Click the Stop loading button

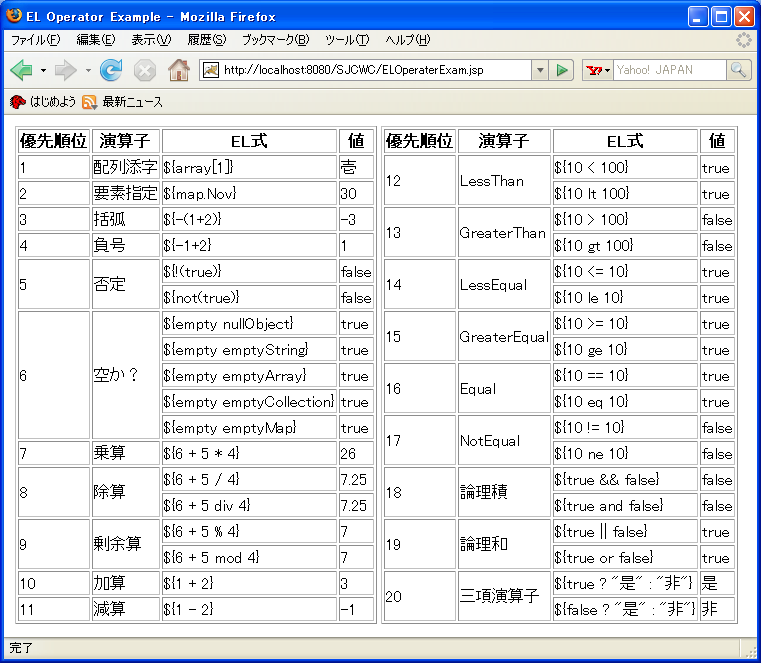click(145, 70)
